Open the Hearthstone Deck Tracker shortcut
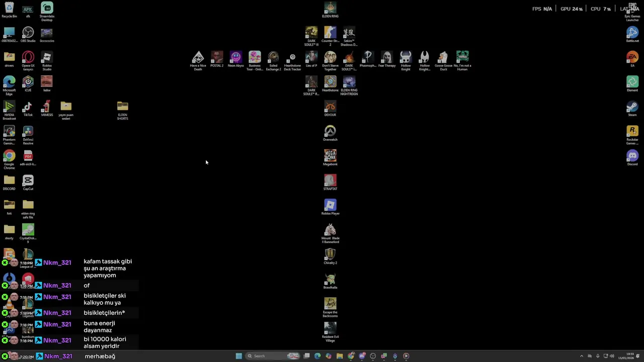Image resolution: width=644 pixels, height=362 pixels. tap(292, 61)
